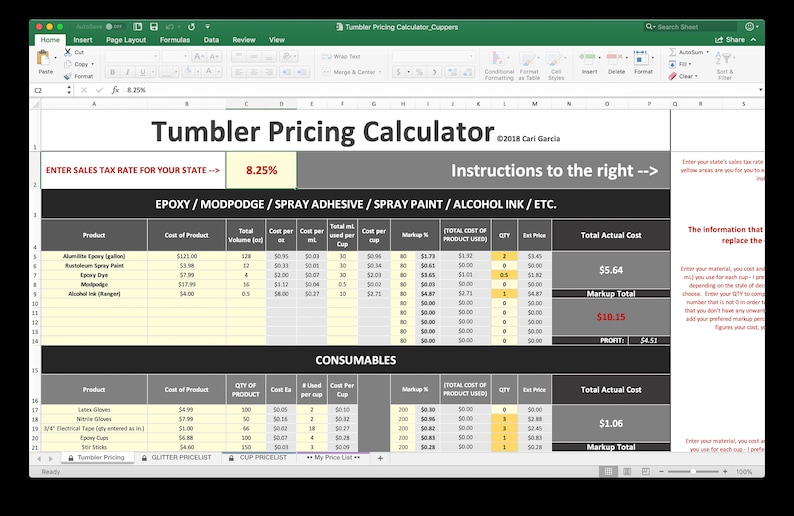Click the Copy icon
794x516 pixels.
(x=68, y=64)
